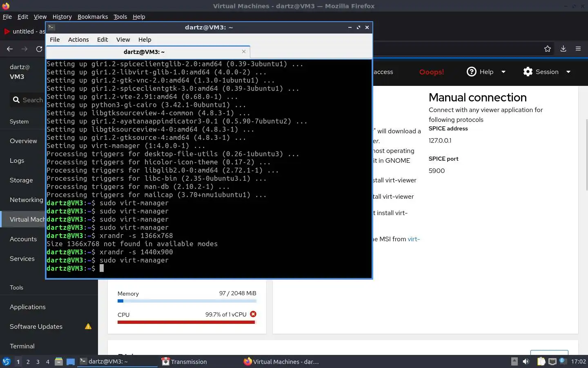Image resolution: width=588 pixels, height=368 pixels.
Task: Click the taskbar clock 17:02
Action: (x=578, y=361)
